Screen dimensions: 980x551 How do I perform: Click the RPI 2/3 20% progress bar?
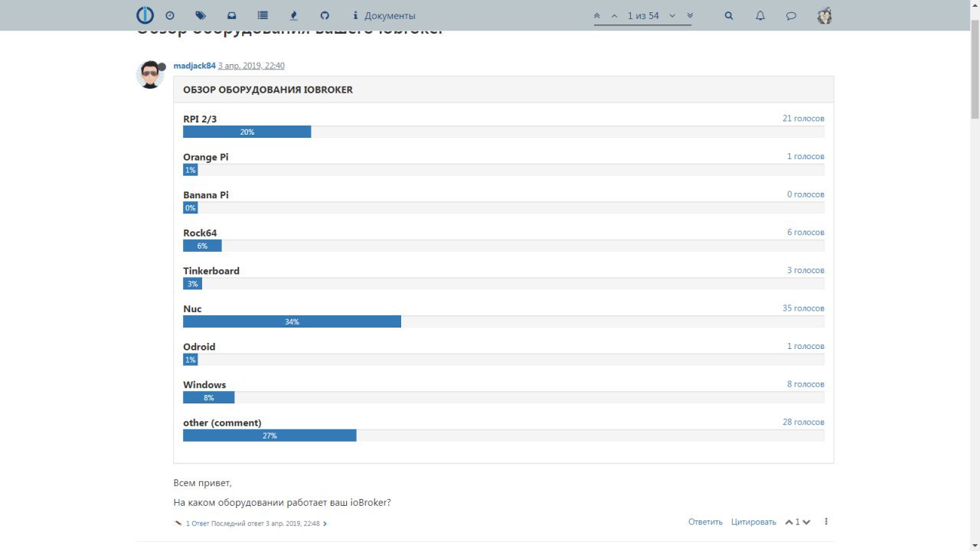[247, 132]
